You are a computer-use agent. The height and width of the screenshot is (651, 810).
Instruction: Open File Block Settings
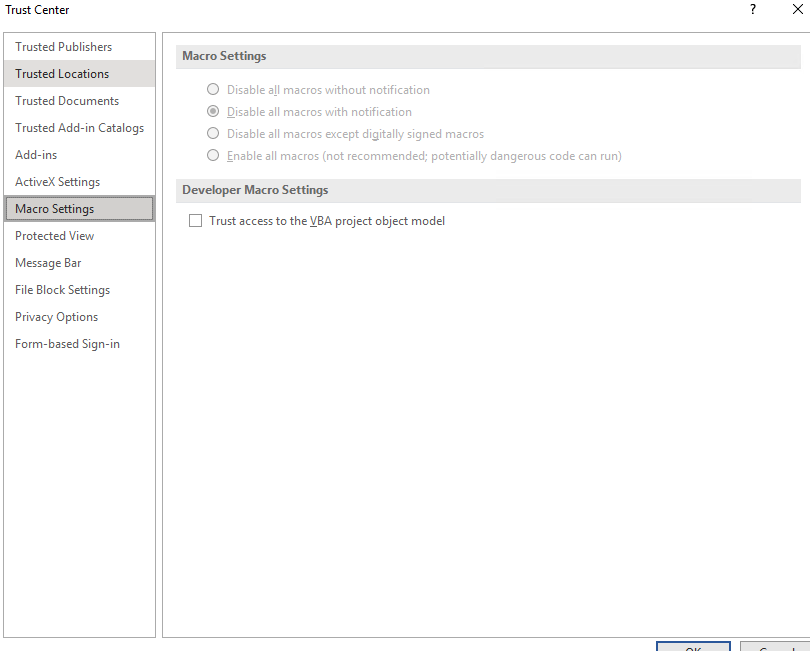click(x=79, y=290)
